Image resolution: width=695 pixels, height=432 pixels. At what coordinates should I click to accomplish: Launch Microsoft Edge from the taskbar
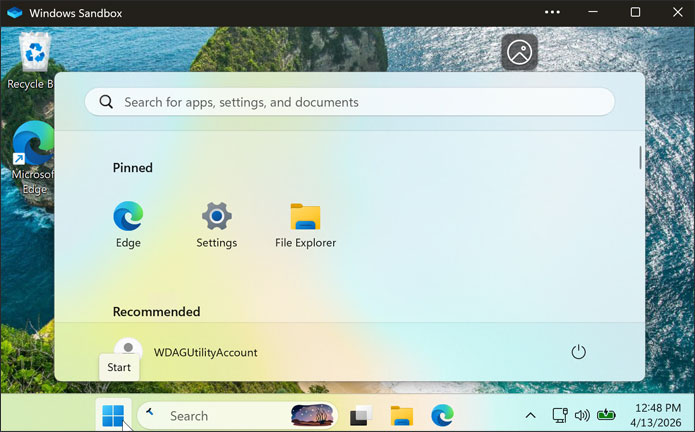tap(442, 416)
